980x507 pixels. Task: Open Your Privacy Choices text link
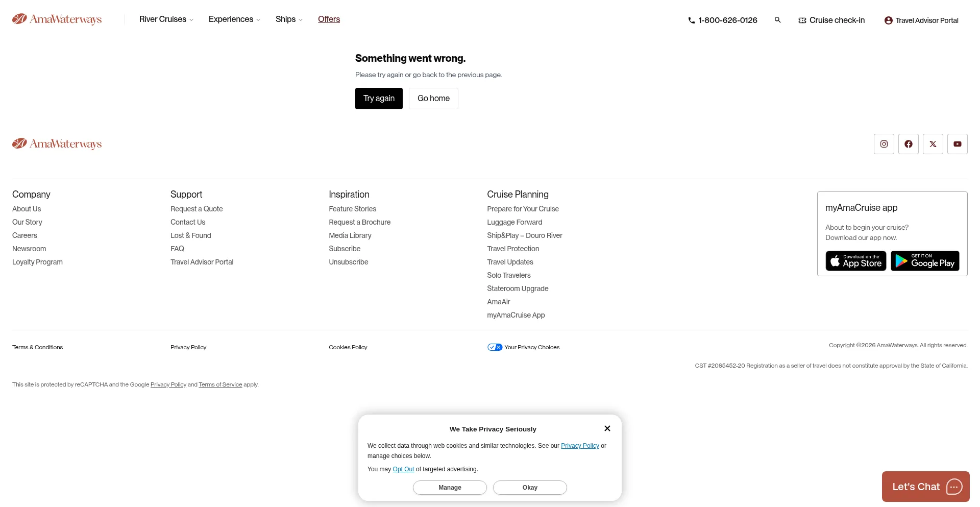(x=532, y=347)
